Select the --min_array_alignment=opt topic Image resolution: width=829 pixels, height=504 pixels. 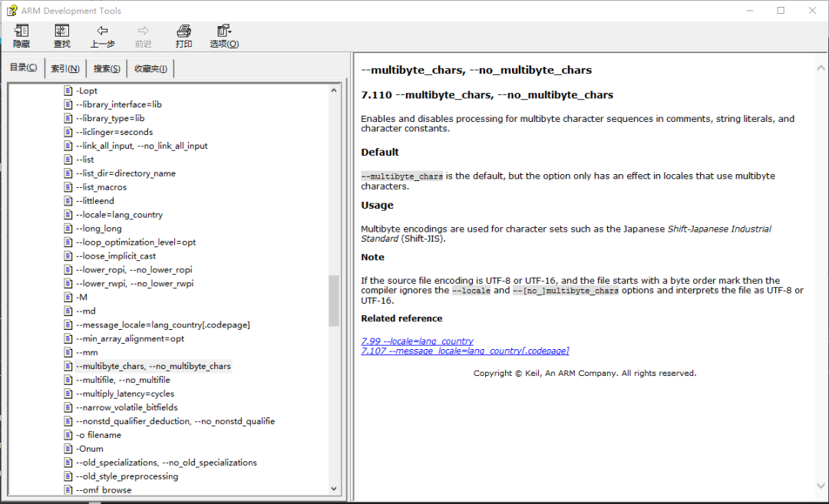pyautogui.click(x=130, y=338)
